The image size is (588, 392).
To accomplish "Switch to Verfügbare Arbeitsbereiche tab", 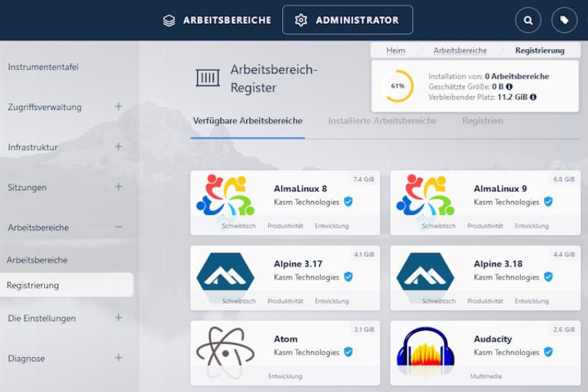I will point(248,121).
